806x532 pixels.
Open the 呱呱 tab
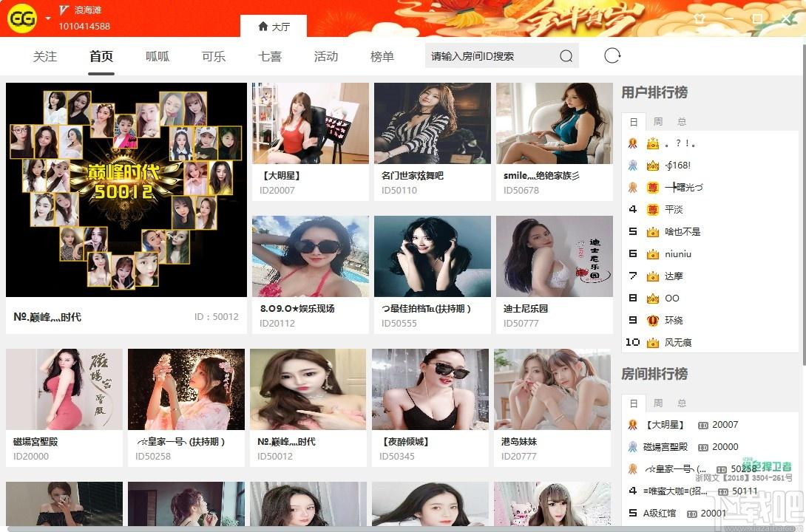point(158,56)
